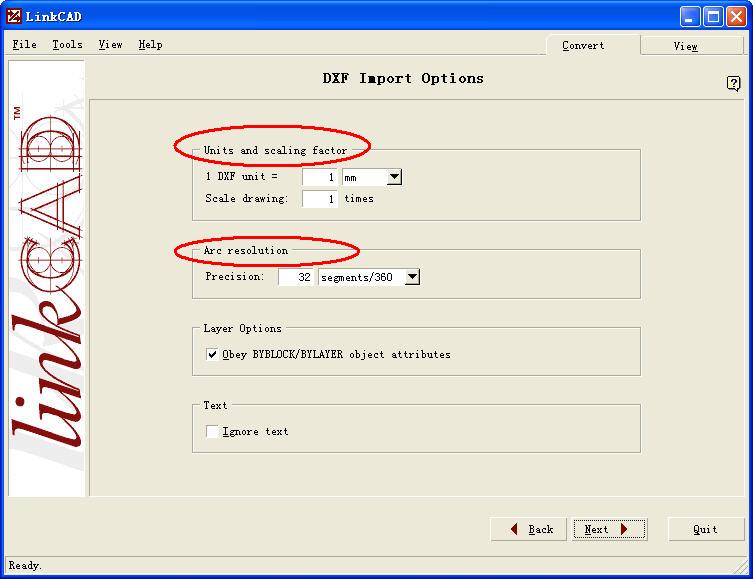The image size is (753, 579).
Task: Click the DXF unit value field
Action: click(320, 177)
